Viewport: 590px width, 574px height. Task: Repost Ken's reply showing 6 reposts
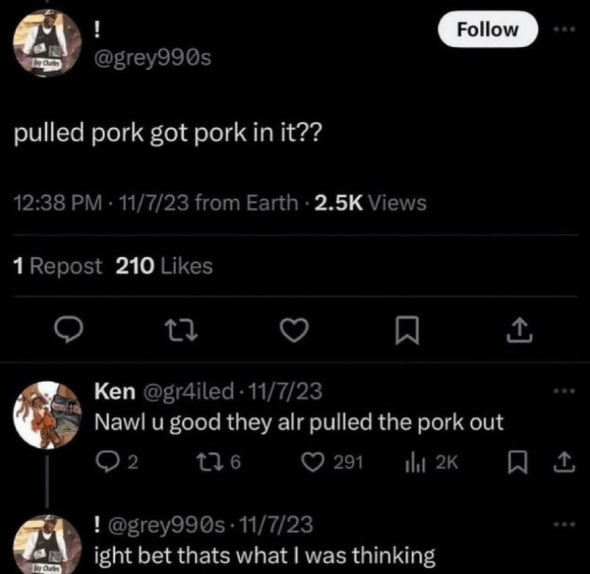click(x=218, y=461)
